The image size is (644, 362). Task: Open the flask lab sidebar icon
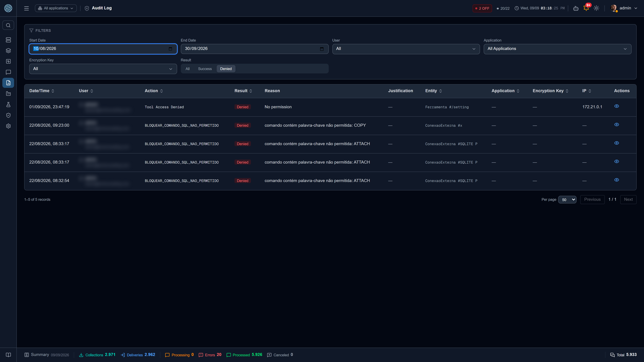(x=8, y=104)
